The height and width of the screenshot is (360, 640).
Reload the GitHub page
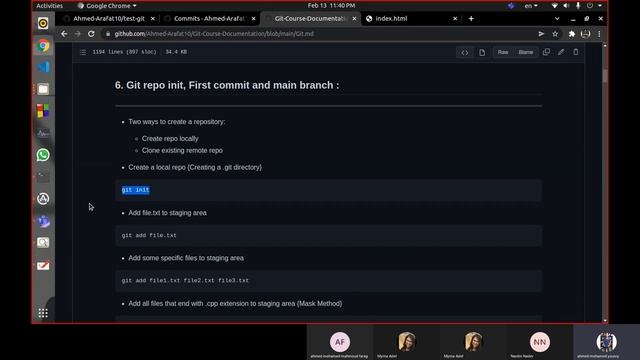pyautogui.click(x=91, y=34)
